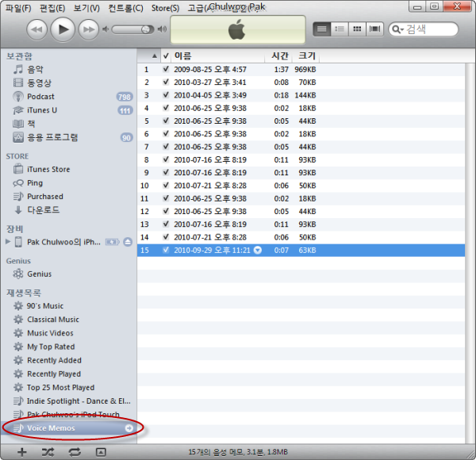476x460 pixels.
Task: Select Pak Chulwoo iPhone device
Action: tap(63, 242)
